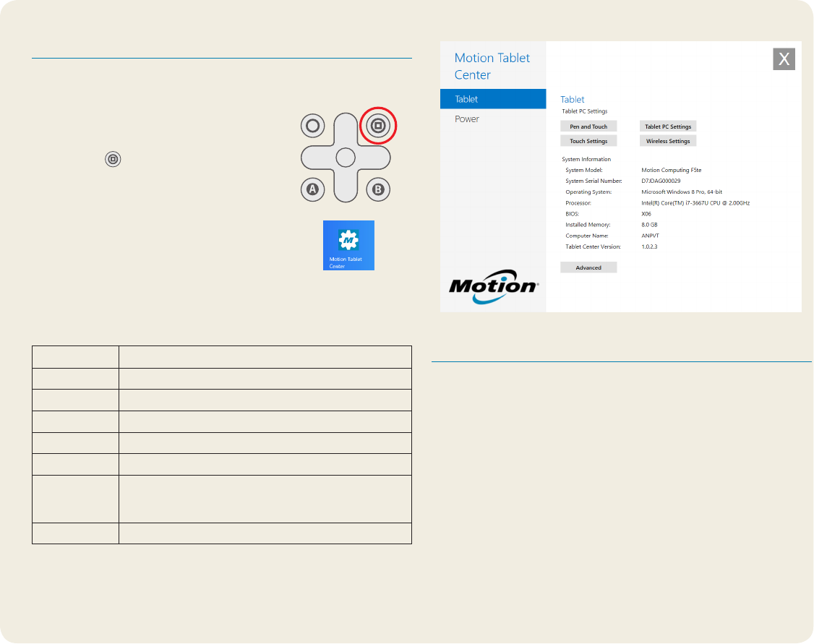Click the Processor: label
This screenshot has width=814, height=644.
[578, 203]
